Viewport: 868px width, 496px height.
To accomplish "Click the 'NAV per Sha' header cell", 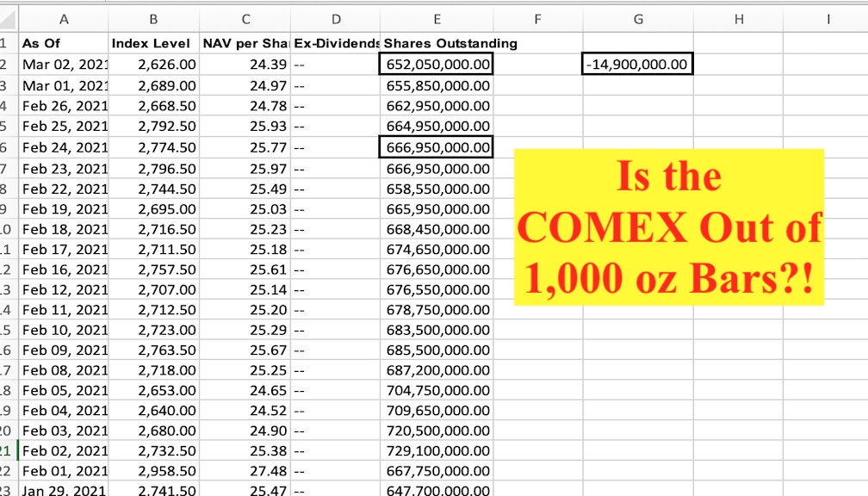I will 245,43.
